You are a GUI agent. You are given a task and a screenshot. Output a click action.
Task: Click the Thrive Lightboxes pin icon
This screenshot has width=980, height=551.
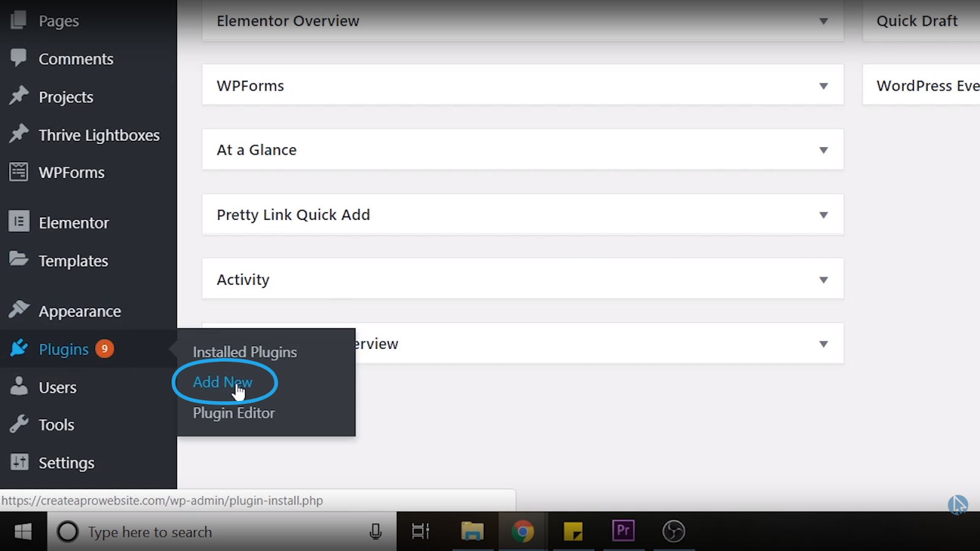click(18, 133)
